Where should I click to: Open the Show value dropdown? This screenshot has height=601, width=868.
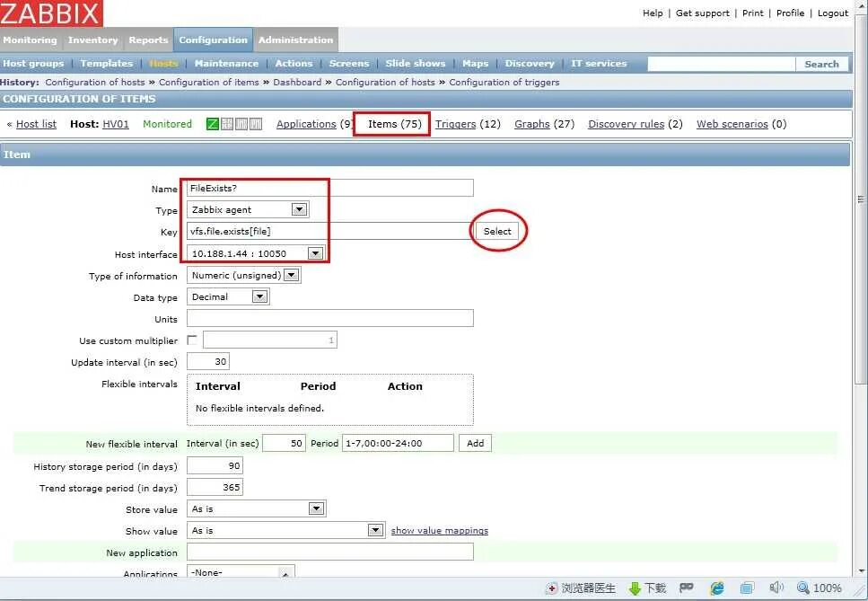(x=286, y=530)
